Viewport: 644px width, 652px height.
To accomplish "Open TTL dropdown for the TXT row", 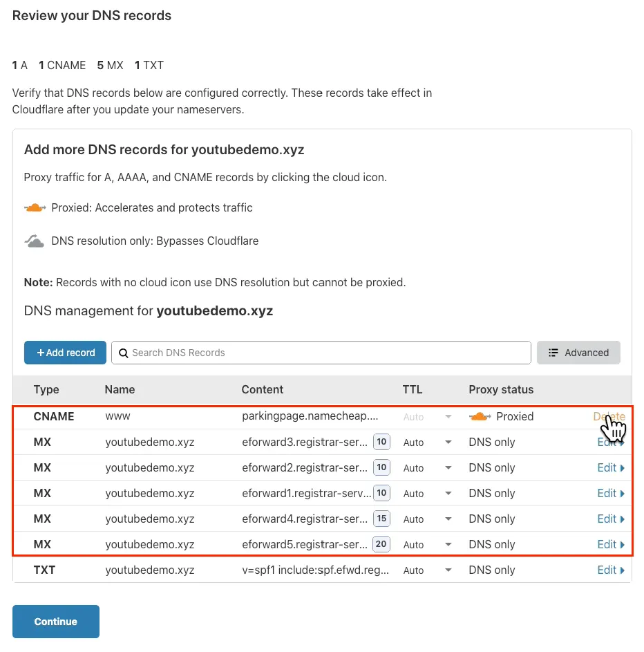I will (448, 570).
